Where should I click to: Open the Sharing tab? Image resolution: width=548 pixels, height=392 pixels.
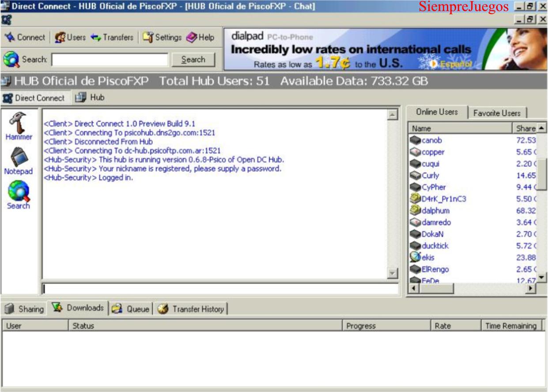25,309
